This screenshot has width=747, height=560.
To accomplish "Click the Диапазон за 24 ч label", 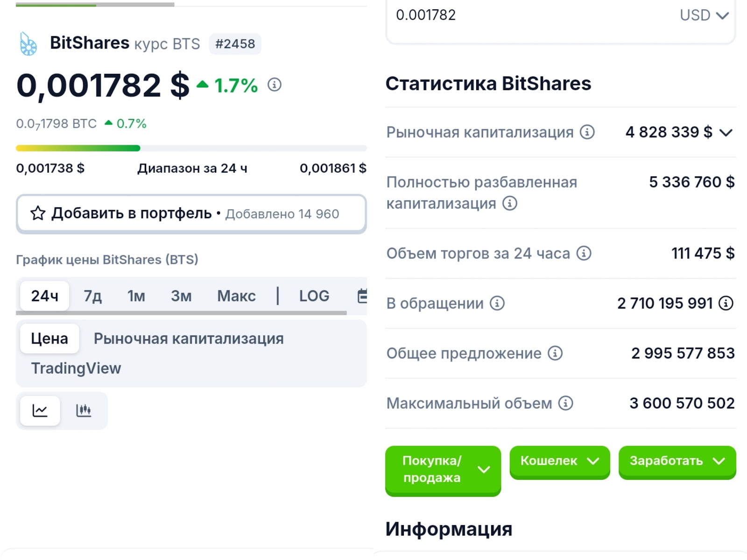I will point(192,168).
